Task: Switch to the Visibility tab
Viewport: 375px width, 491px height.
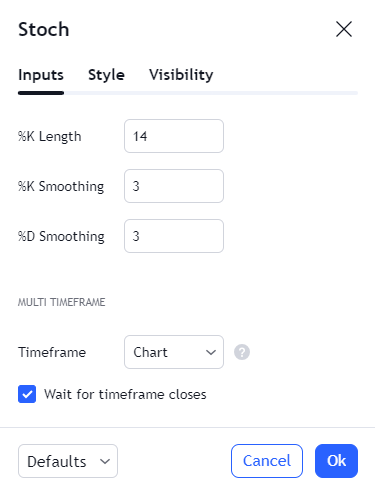Action: click(x=181, y=75)
